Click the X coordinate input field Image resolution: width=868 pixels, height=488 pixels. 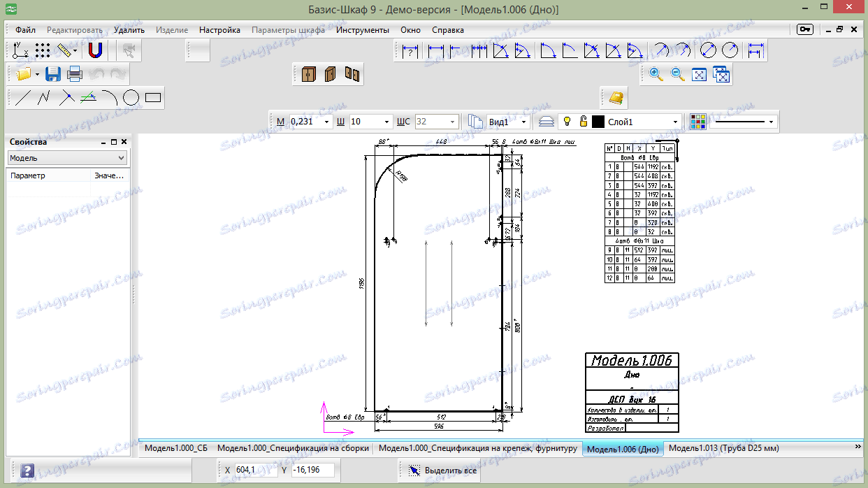255,471
